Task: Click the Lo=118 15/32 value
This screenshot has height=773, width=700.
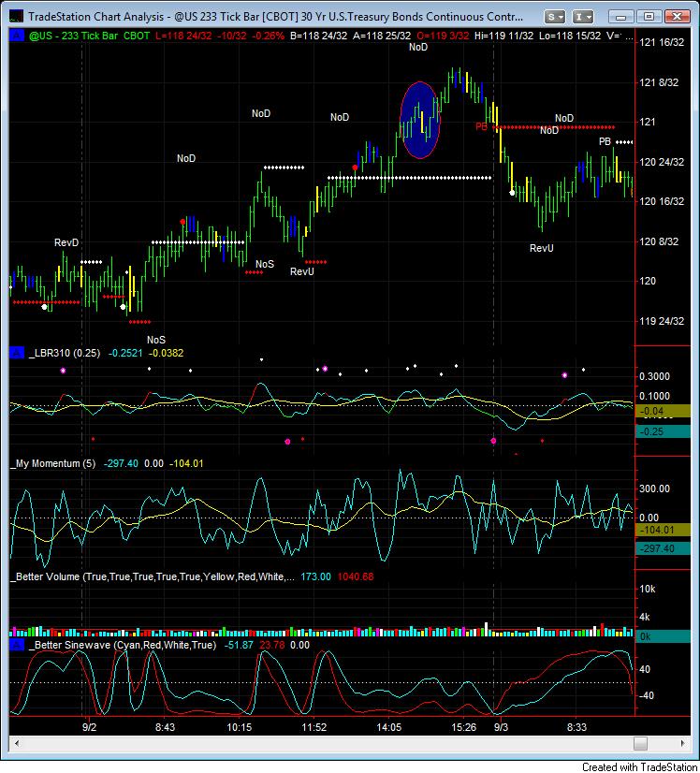Action: [x=570, y=36]
